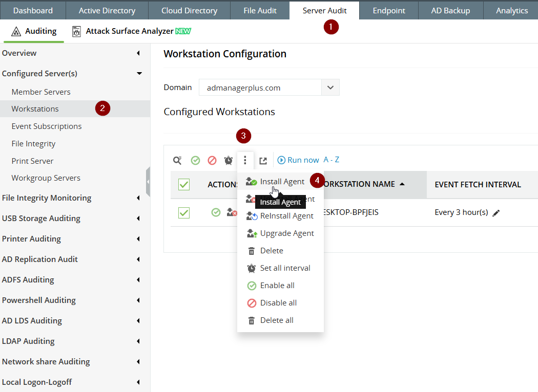Viewport: 538px width, 392px height.
Task: Click the red disable icon in toolbar
Action: coord(212,161)
